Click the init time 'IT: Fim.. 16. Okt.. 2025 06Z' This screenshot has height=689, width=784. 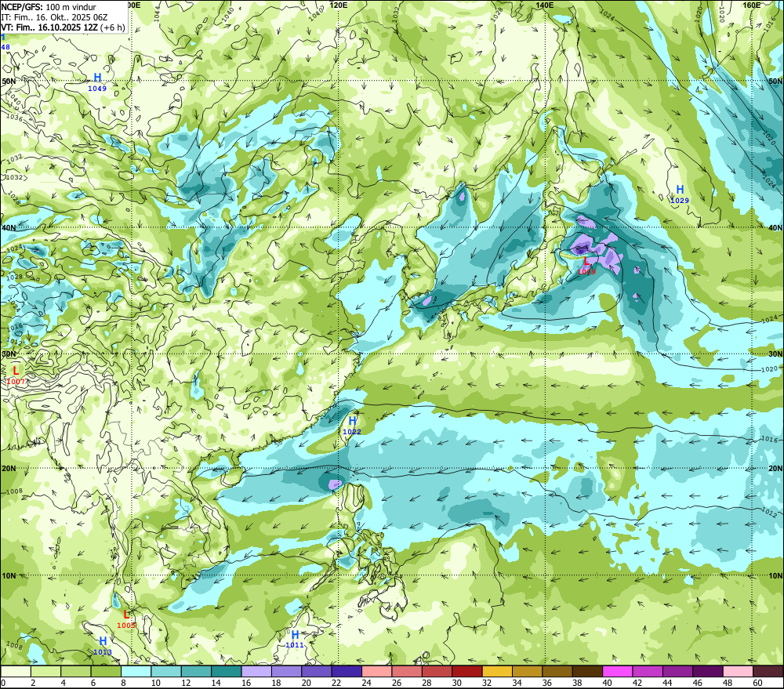click(x=54, y=17)
